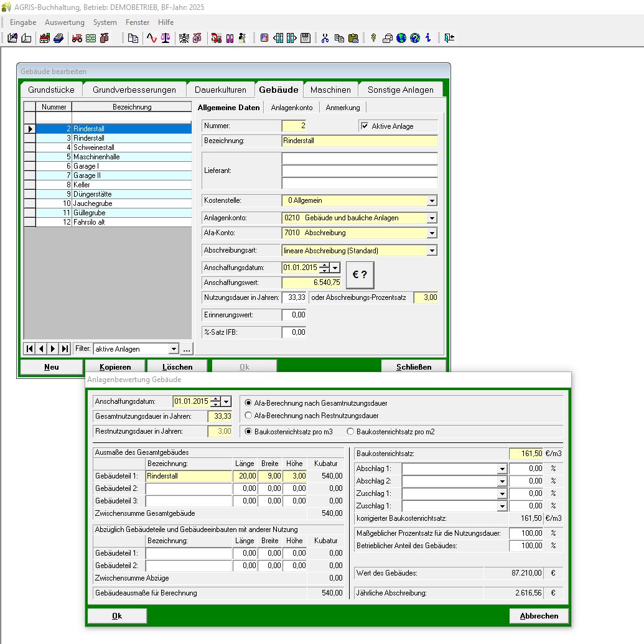Screen dimensions: 644x644
Task: Click the balance scales toolbar icon
Action: 166,38
